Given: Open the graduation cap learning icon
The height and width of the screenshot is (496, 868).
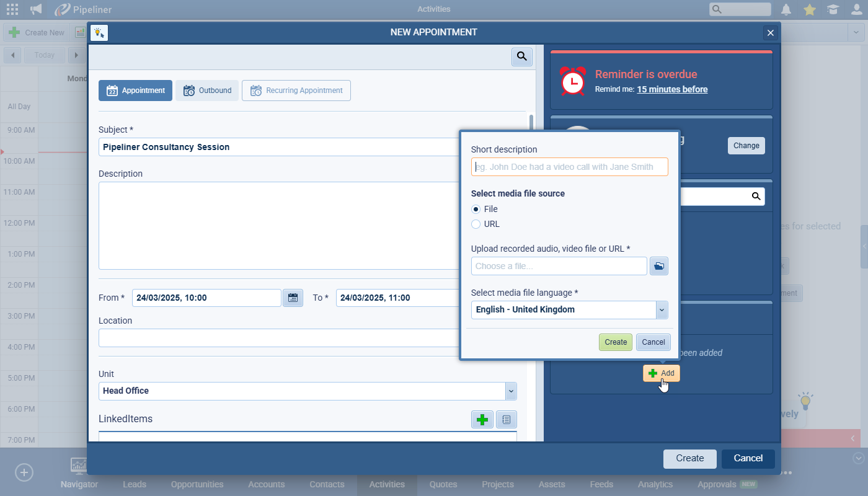Looking at the screenshot, I should click(833, 9).
